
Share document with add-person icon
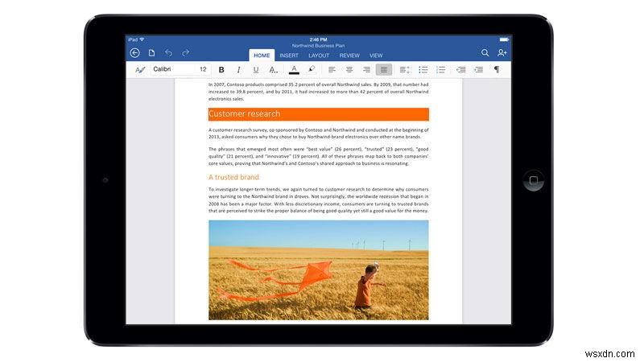[502, 53]
